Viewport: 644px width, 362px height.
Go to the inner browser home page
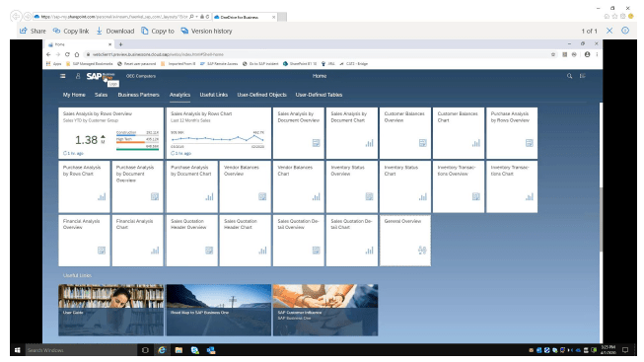[77, 54]
